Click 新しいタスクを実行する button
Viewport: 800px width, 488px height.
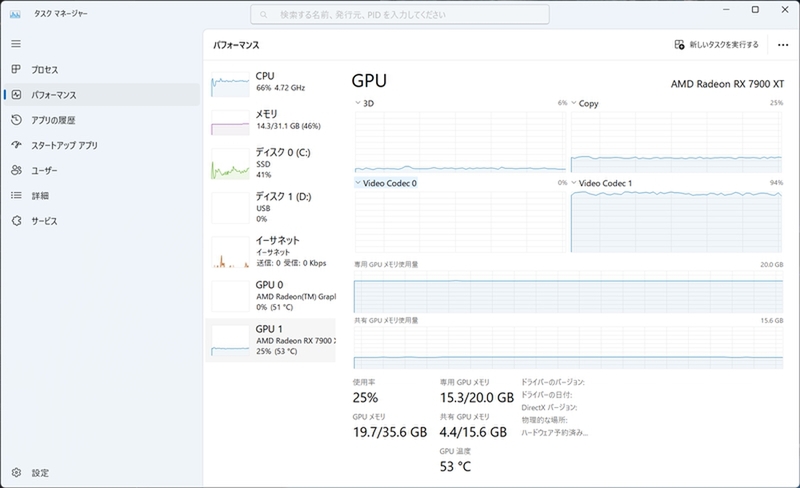717,44
